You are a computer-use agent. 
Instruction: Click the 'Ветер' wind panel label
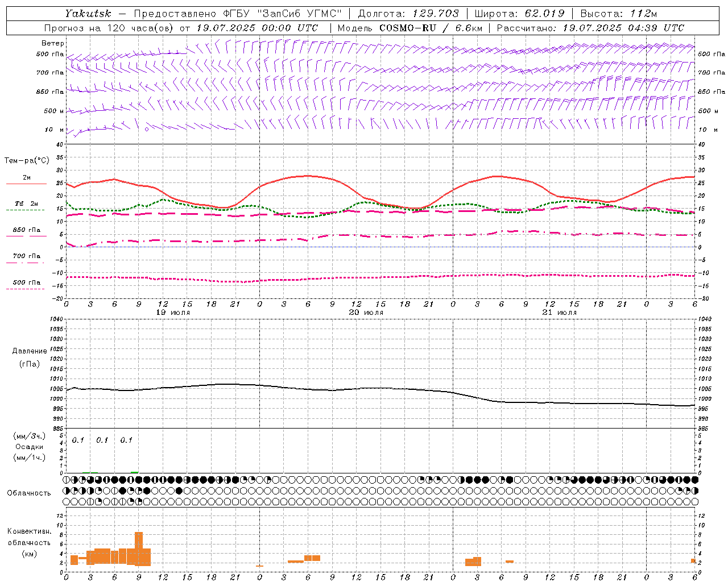pyautogui.click(x=53, y=43)
